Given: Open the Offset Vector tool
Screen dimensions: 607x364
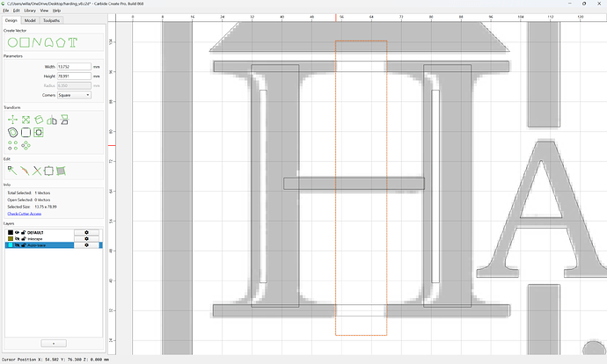Looking at the screenshot, I should click(12, 133).
